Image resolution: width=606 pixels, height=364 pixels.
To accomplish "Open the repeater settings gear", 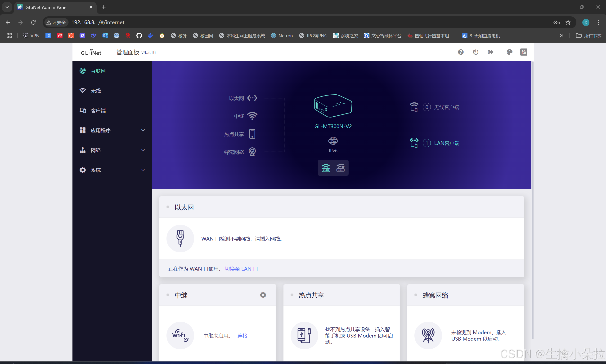I will point(263,295).
